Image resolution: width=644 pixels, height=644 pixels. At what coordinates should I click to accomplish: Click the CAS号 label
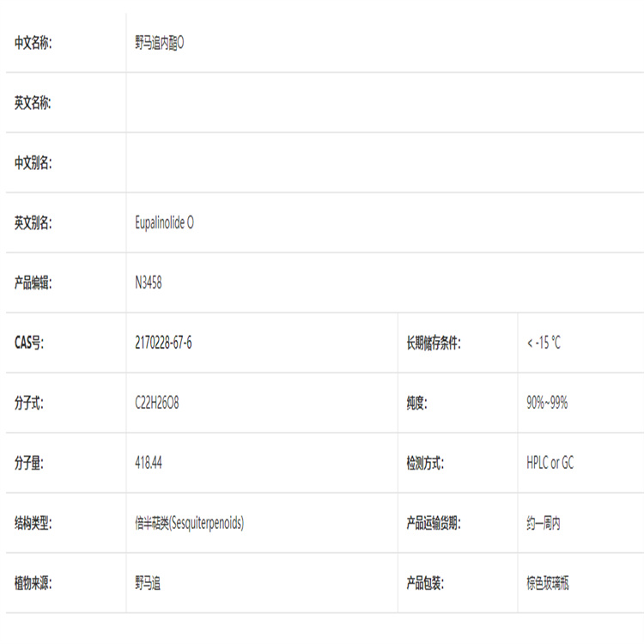point(28,343)
